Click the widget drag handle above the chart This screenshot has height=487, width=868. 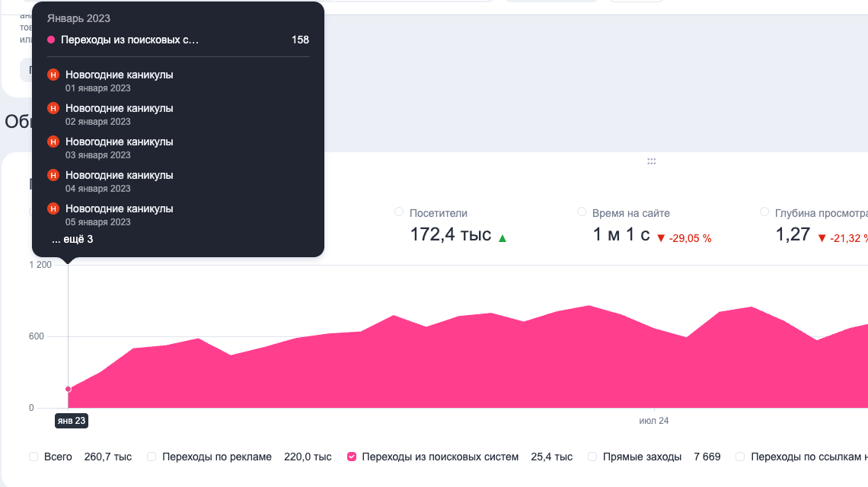point(652,161)
